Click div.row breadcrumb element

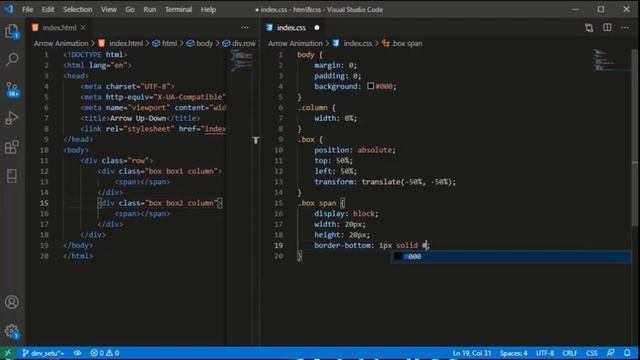[240, 43]
